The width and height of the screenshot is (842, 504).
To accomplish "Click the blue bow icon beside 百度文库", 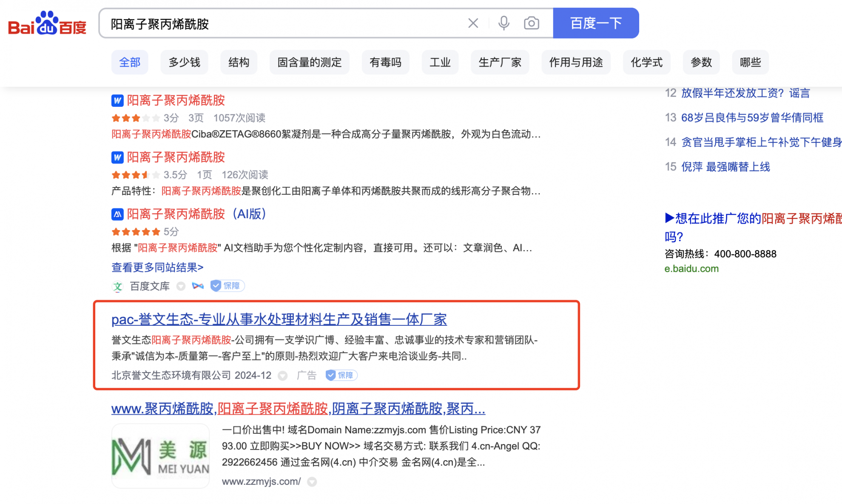I will (198, 286).
